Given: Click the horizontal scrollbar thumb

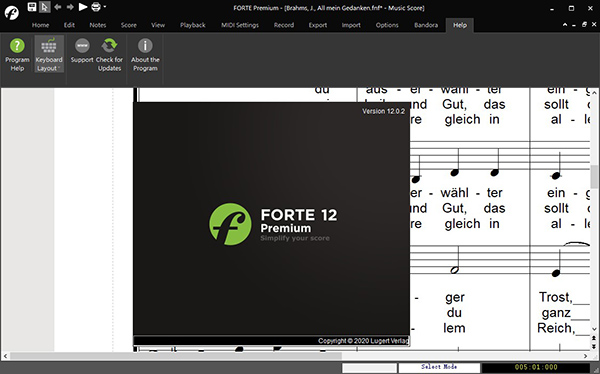Looking at the screenshot, I should click(176, 356).
